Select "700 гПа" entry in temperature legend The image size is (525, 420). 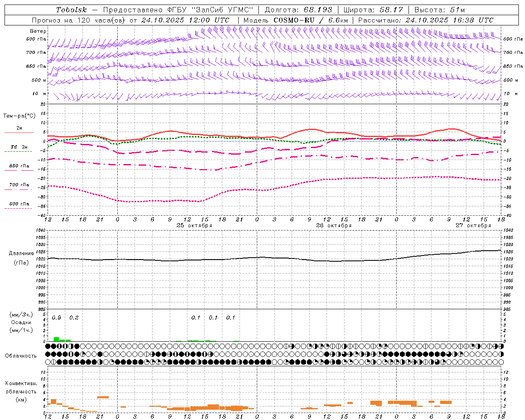tap(19, 185)
